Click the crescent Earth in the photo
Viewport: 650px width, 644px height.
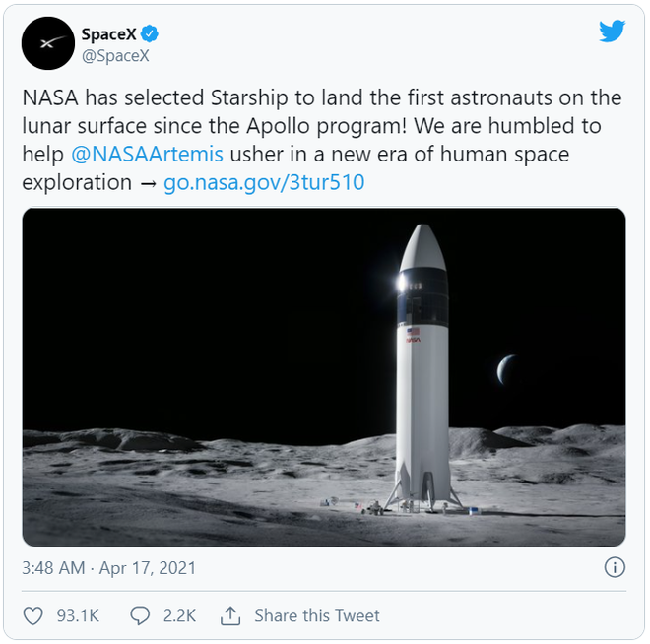[x=505, y=369]
